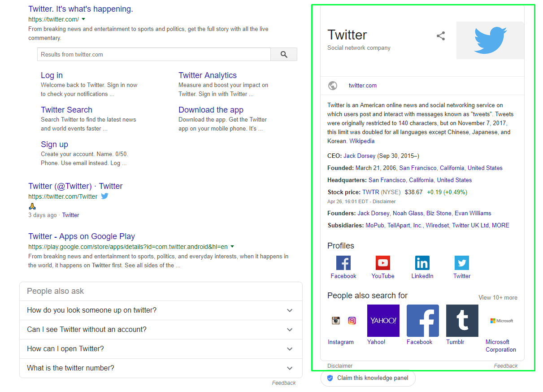The height and width of the screenshot is (392, 543).
Task: Click 'Twitter' link after '3 days ago'
Action: pyautogui.click(x=70, y=215)
